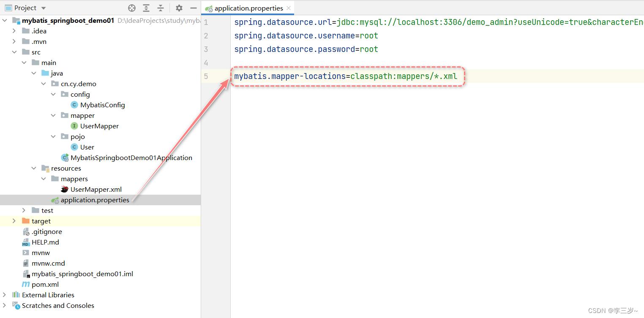Click the .gitignore file icon
Screen dimensions: 644x318
(26, 231)
